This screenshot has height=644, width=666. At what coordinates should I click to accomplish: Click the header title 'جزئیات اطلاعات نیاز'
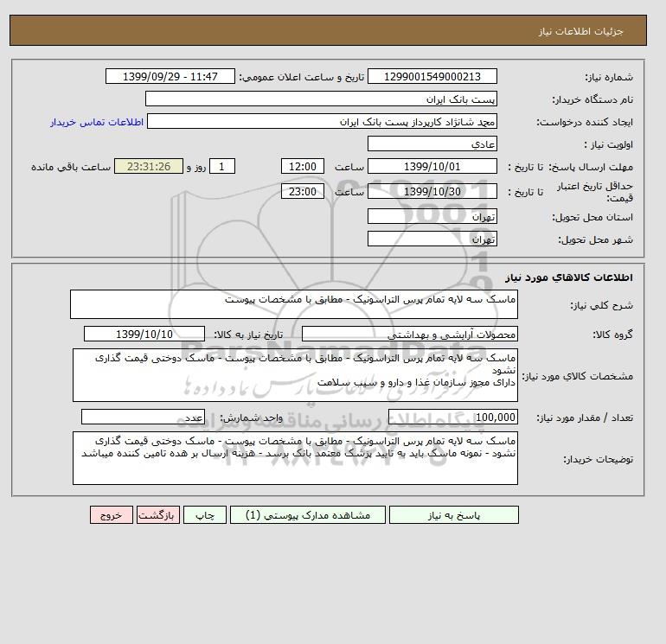[x=580, y=31]
